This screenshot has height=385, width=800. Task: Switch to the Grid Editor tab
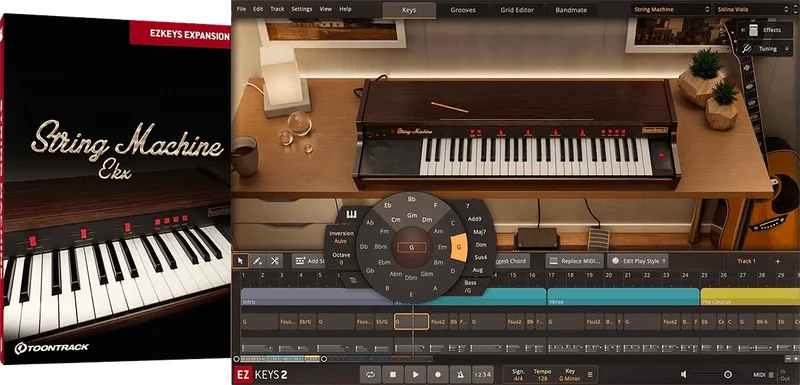517,10
